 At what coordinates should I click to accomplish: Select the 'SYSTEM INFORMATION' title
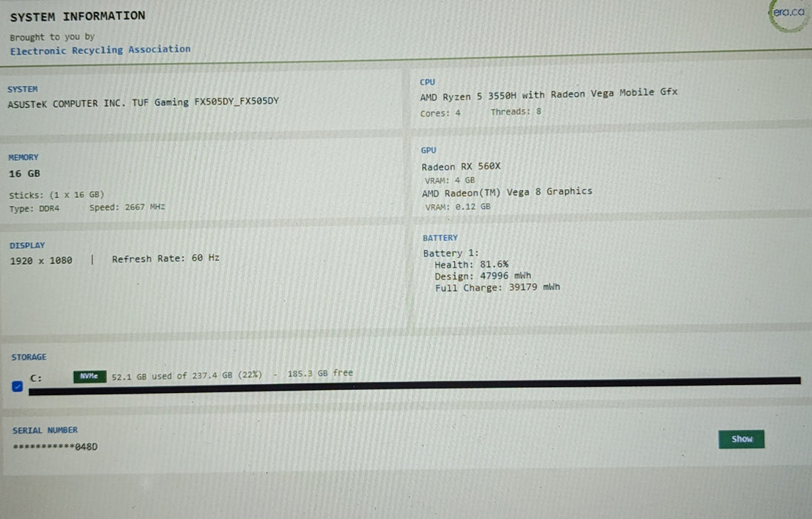click(x=78, y=16)
